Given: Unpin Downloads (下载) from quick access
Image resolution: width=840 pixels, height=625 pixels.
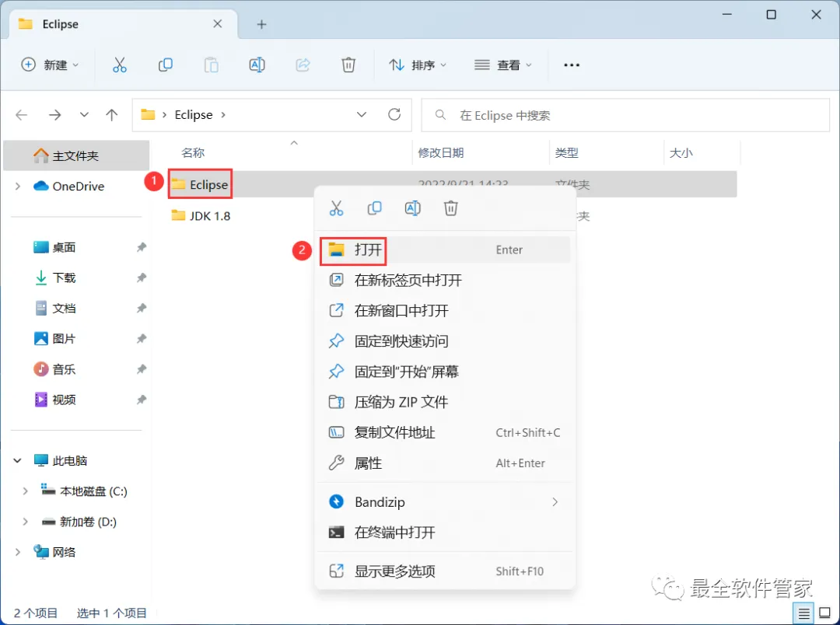Looking at the screenshot, I should coord(142,278).
